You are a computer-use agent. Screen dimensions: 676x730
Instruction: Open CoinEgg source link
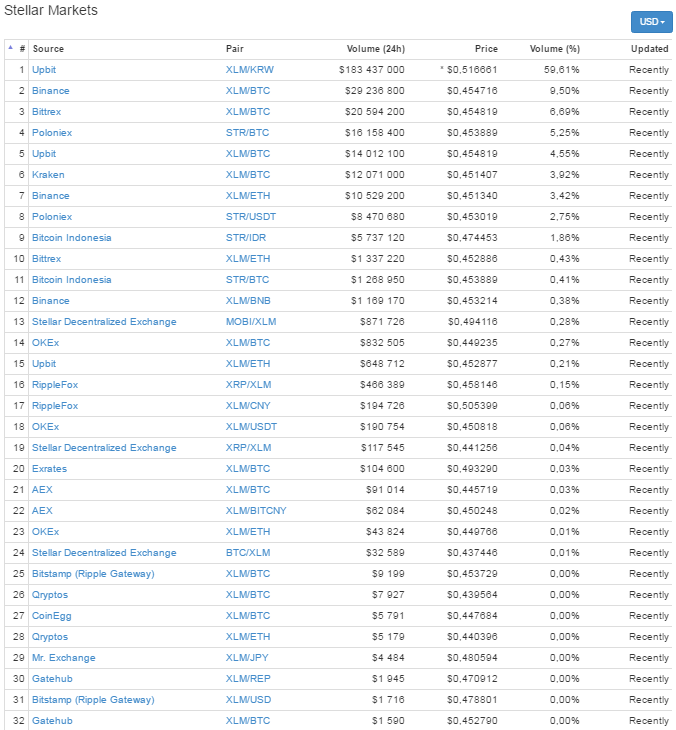coord(51,615)
